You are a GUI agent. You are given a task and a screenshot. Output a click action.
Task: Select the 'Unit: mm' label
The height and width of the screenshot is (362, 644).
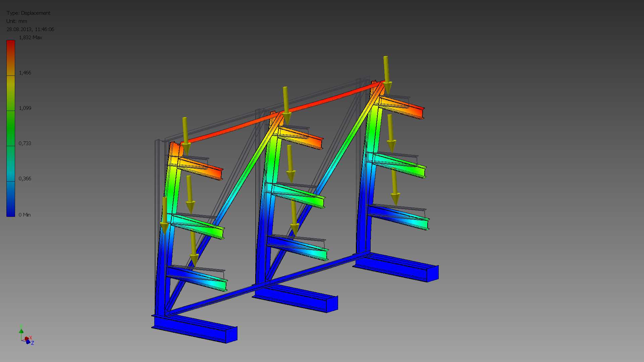pos(17,21)
